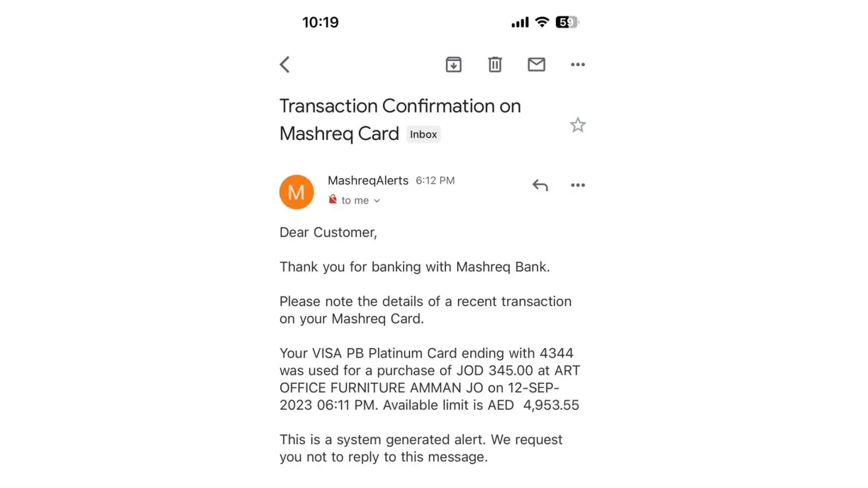868x488 pixels.
Task: Open top toolbar more options menu
Action: click(x=578, y=64)
